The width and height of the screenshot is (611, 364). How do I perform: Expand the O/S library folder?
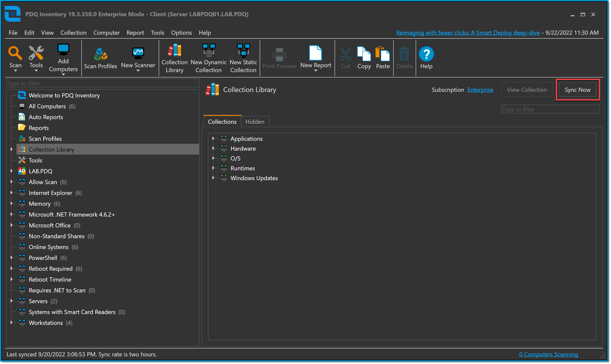(x=213, y=158)
